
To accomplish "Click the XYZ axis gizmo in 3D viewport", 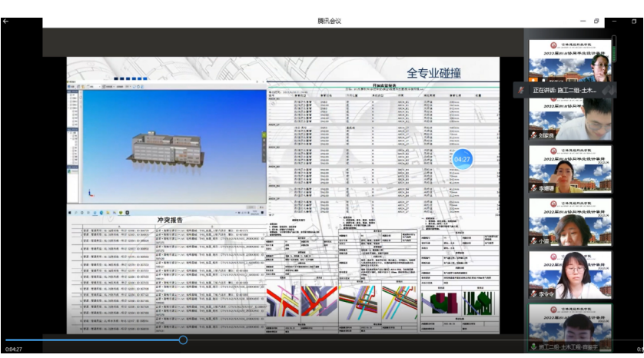I will pos(90,194).
